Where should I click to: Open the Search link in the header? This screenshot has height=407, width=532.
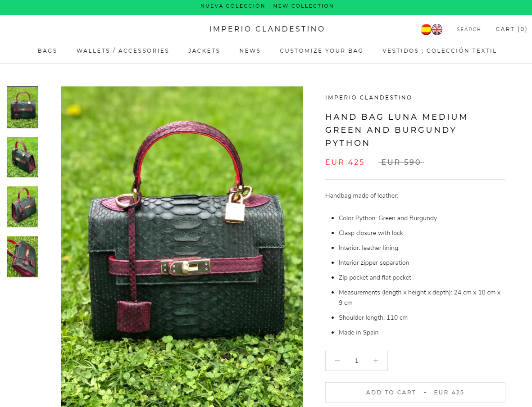tap(468, 30)
